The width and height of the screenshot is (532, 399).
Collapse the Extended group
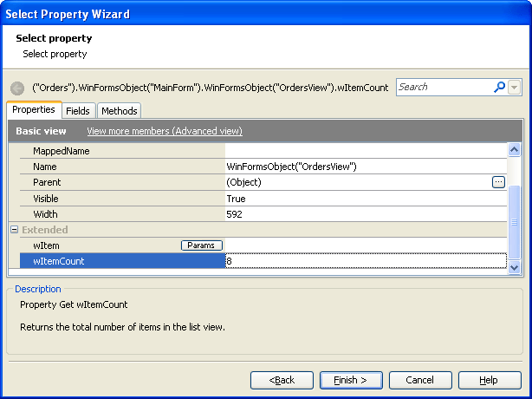pyautogui.click(x=14, y=230)
